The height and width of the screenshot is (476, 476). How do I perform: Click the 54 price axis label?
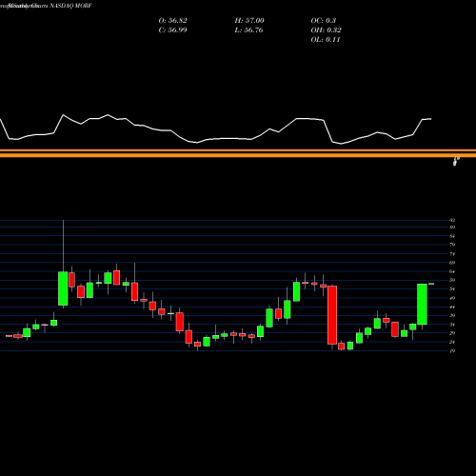click(452, 288)
